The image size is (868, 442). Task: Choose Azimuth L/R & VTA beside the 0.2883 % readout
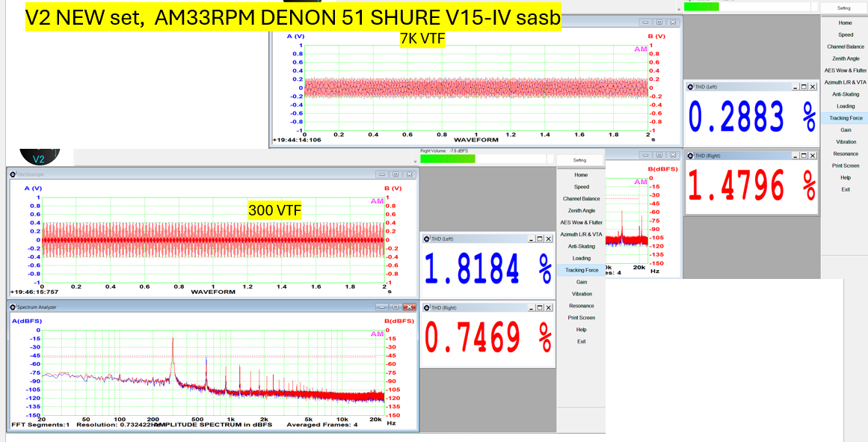(x=846, y=82)
